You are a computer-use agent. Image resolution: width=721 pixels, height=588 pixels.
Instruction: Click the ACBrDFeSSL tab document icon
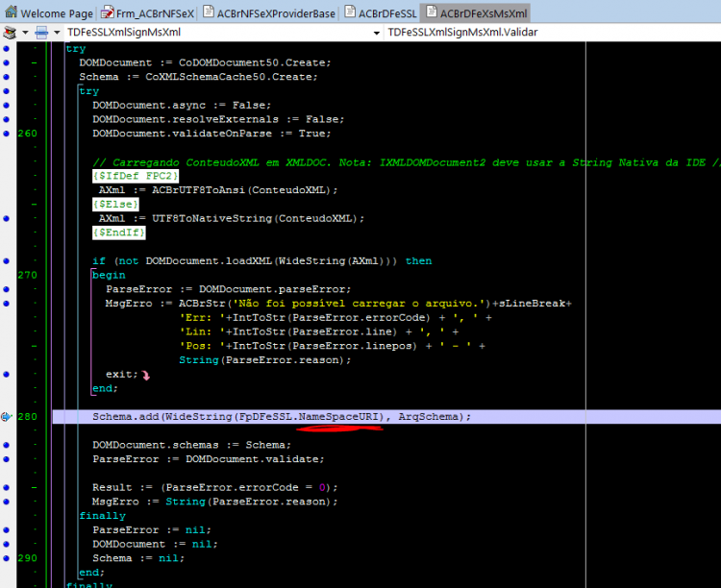click(350, 12)
